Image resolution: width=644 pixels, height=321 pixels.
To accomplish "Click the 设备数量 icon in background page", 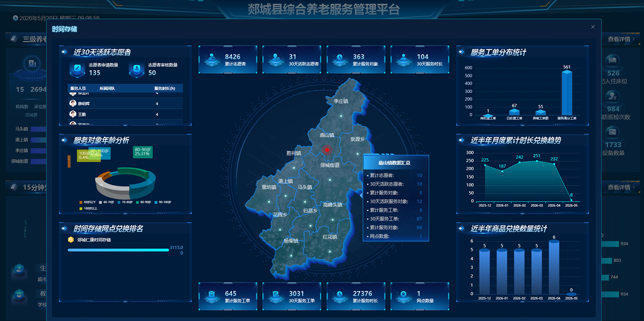I will click(x=611, y=132).
